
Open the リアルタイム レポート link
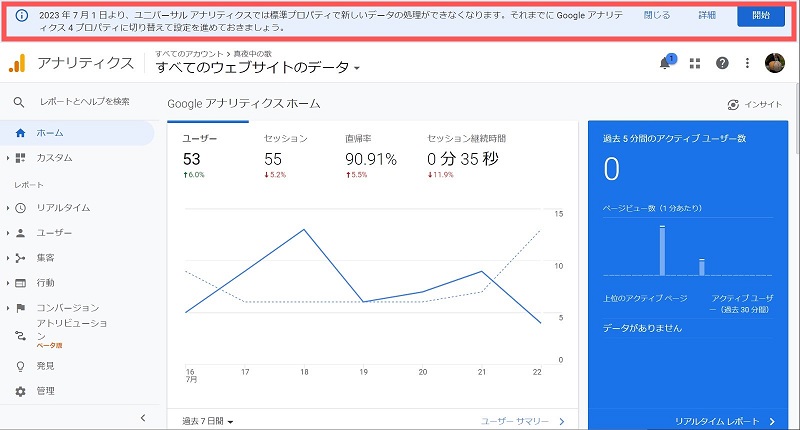(x=717, y=421)
